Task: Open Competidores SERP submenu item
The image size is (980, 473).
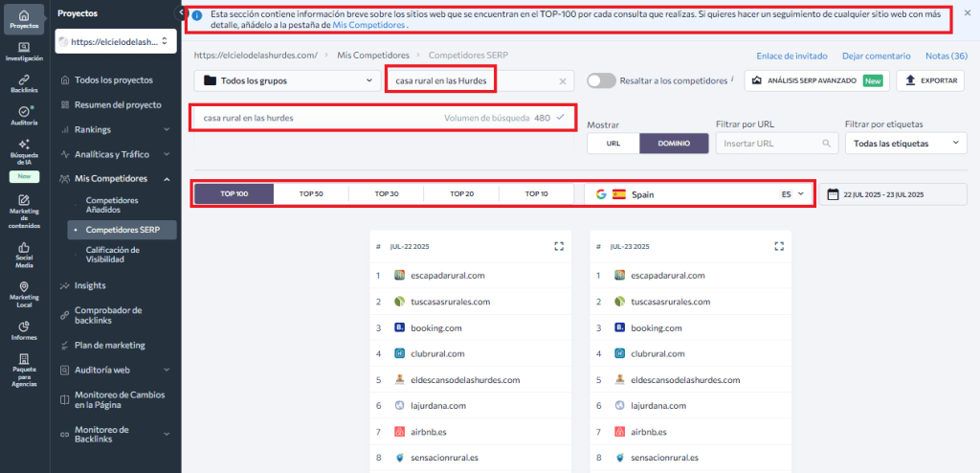Action: click(122, 230)
